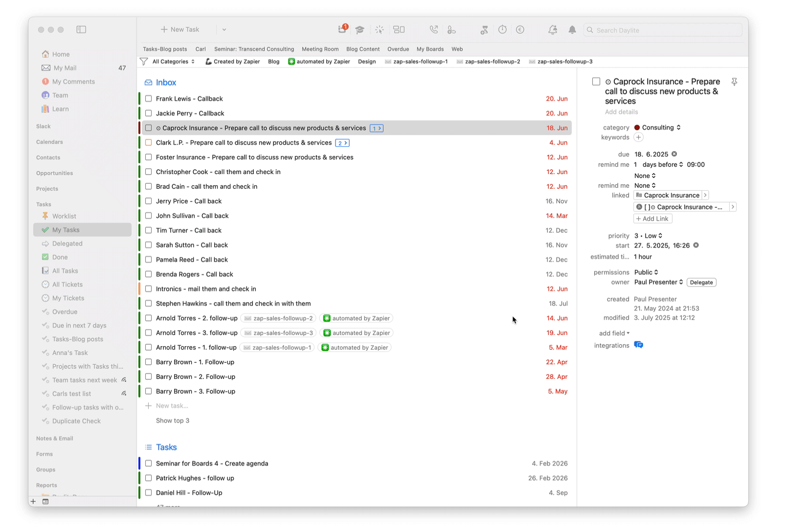Screen dimensions: 808x532
Task: Mark Seminar for Boards 4 task complete
Action: pos(149,464)
